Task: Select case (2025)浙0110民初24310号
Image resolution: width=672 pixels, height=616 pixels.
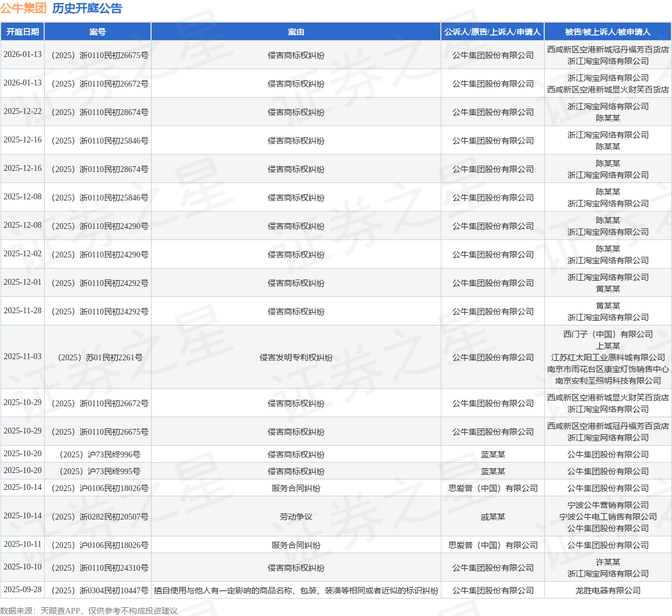Action: [98, 568]
